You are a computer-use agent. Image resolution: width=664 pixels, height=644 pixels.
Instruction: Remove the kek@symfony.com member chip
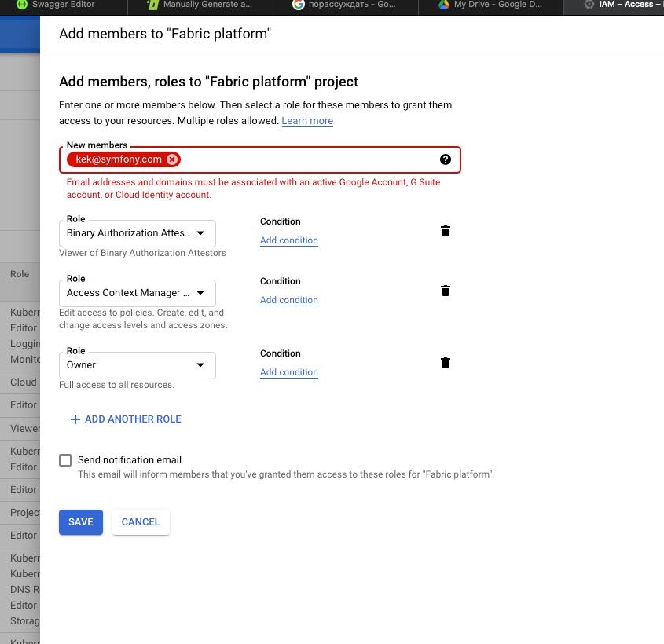coord(172,159)
